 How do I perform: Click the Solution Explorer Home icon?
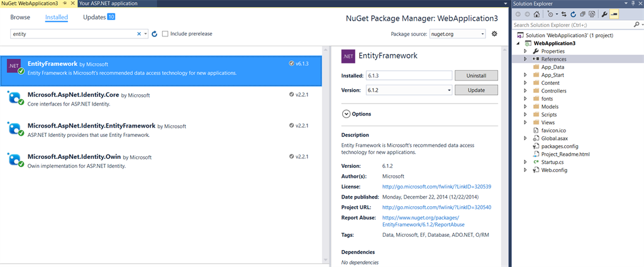click(536, 14)
